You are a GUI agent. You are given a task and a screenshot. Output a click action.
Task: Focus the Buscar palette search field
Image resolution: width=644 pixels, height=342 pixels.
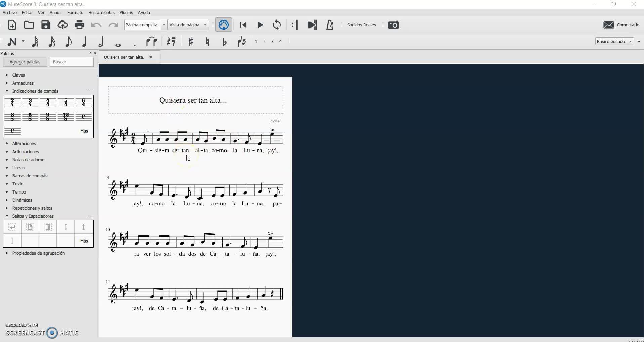(72, 62)
